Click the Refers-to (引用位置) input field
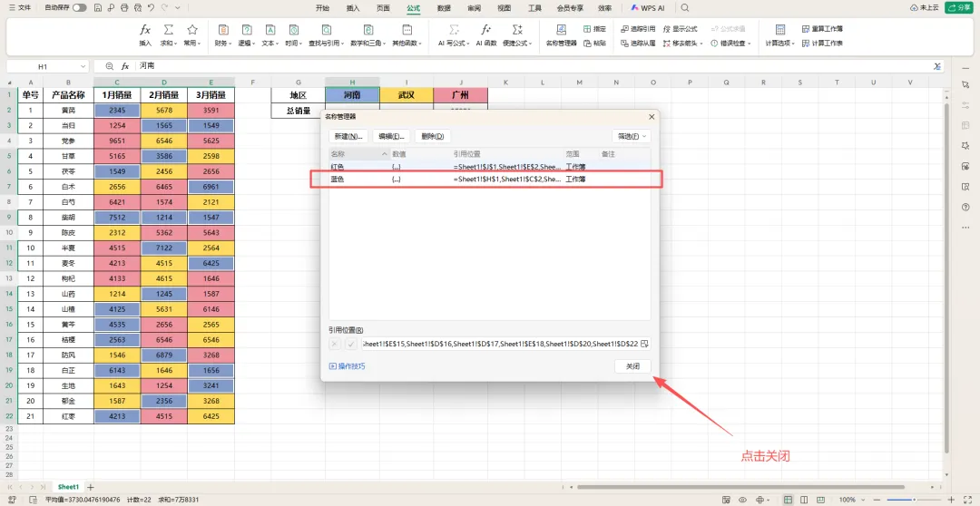This screenshot has height=506, width=980. (x=499, y=344)
